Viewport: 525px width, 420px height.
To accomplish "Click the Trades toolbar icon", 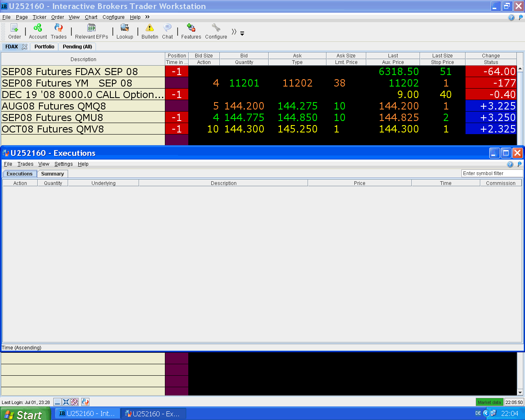I will (x=59, y=31).
